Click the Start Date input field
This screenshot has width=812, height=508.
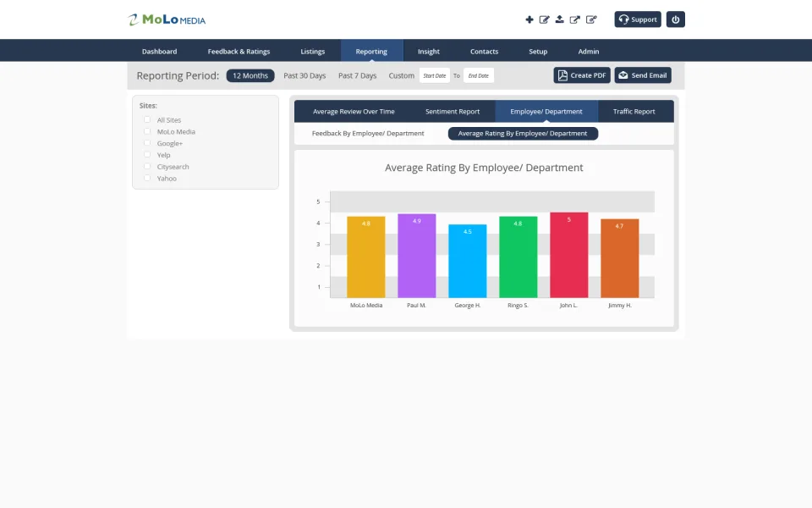coord(435,75)
